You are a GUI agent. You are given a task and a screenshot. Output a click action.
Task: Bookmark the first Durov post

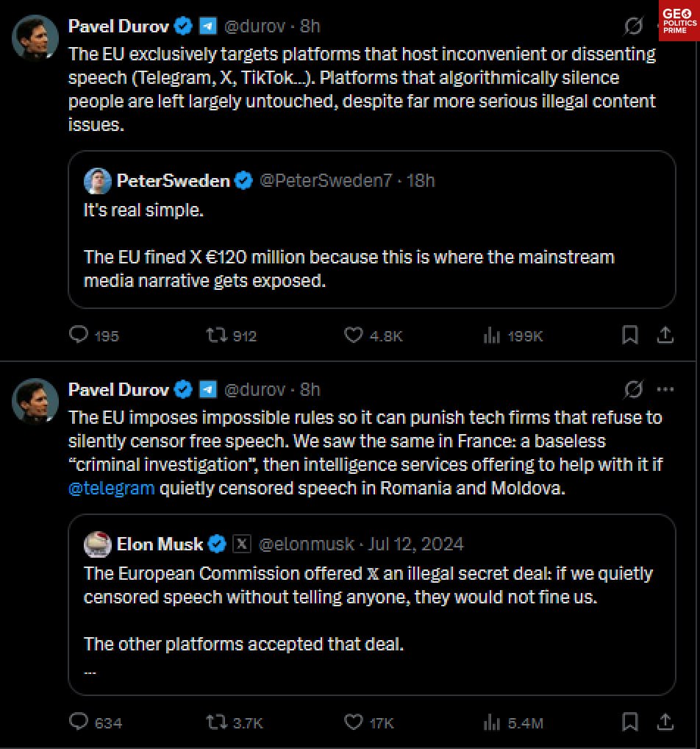pos(630,336)
